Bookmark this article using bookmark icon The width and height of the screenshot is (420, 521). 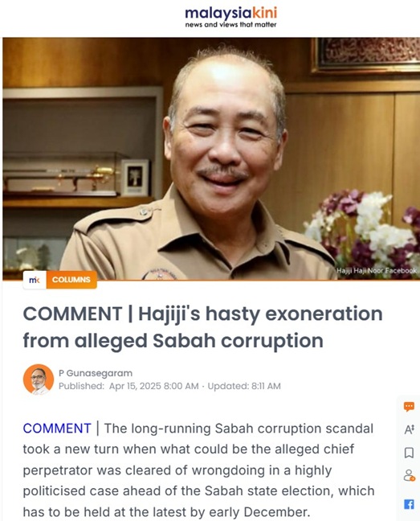[409, 453]
